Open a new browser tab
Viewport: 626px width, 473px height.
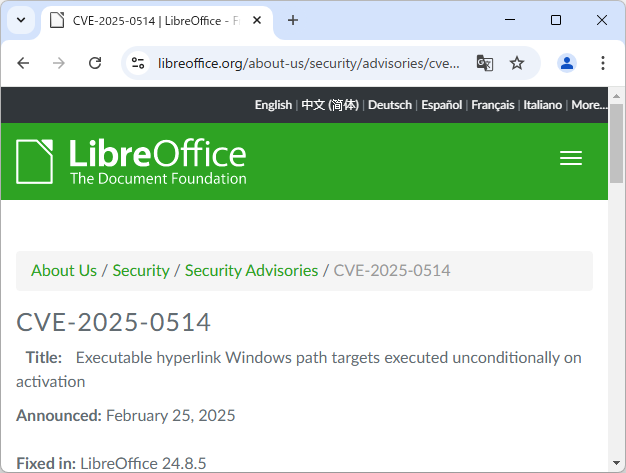point(293,20)
